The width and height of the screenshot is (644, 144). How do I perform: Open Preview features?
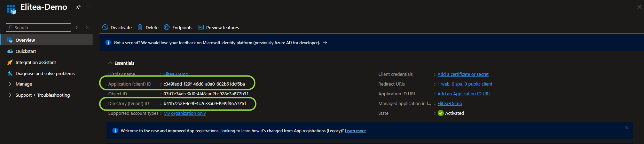[x=219, y=27]
